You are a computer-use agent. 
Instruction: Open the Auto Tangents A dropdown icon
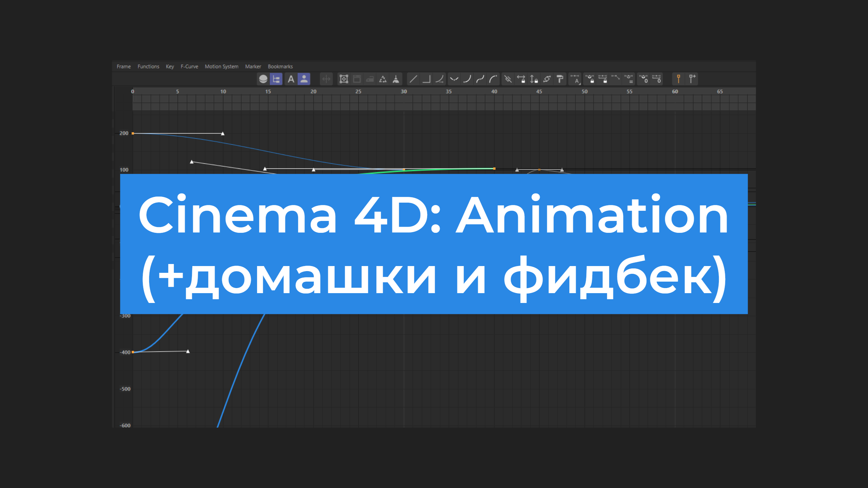[x=575, y=79]
